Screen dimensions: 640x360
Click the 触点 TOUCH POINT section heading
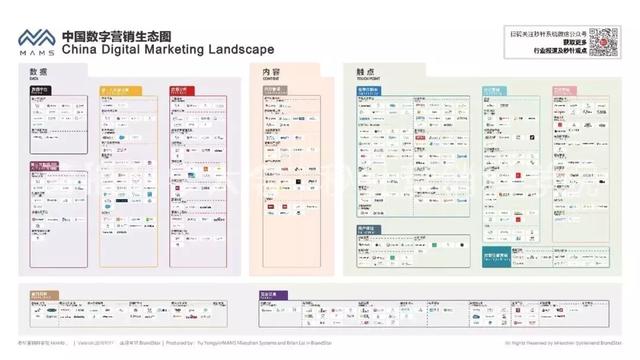tap(368, 73)
